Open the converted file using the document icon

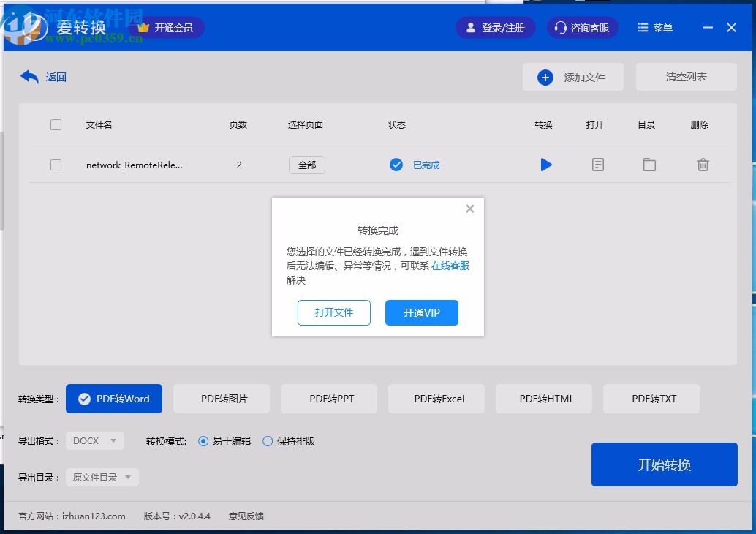click(x=597, y=165)
